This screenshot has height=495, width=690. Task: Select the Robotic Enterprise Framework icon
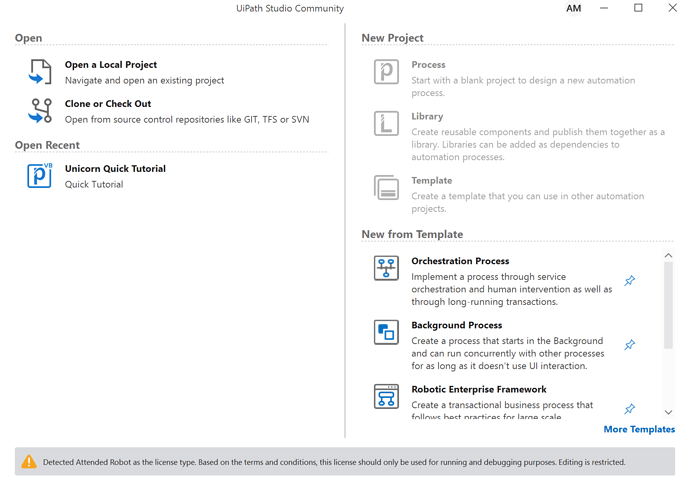click(386, 396)
